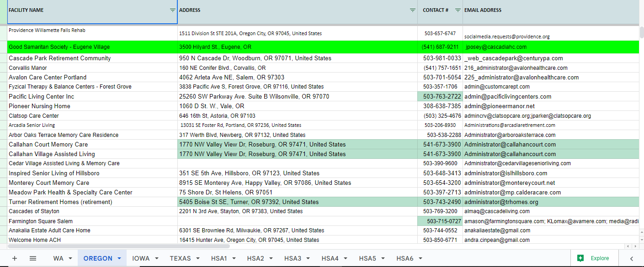The image size is (644, 267).
Task: Select the EMAIL ADDRESS header cell
Action: click(x=551, y=10)
